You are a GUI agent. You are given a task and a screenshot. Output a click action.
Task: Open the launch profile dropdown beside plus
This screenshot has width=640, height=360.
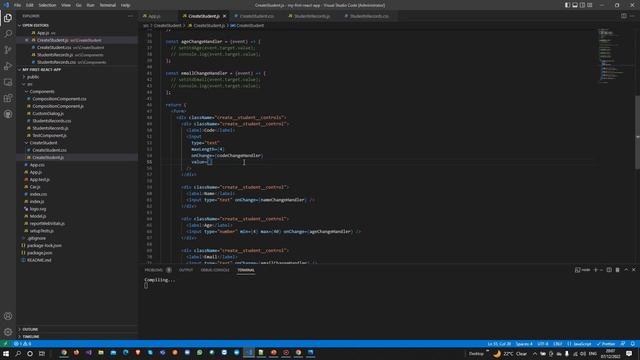[601, 270]
